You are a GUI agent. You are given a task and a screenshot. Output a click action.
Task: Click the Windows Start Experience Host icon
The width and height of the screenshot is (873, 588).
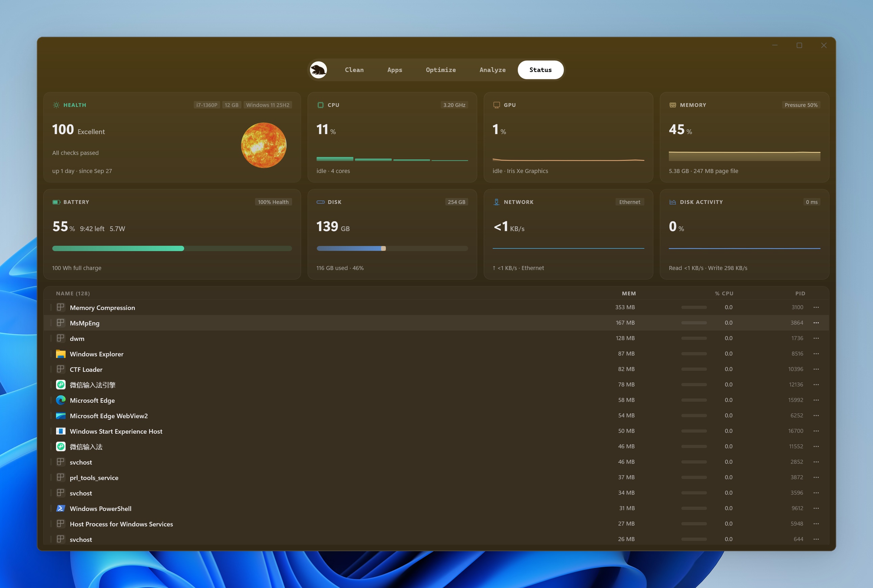coord(60,431)
